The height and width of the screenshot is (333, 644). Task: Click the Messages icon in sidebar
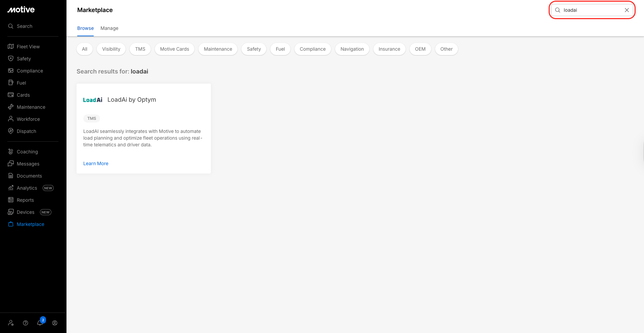11,164
